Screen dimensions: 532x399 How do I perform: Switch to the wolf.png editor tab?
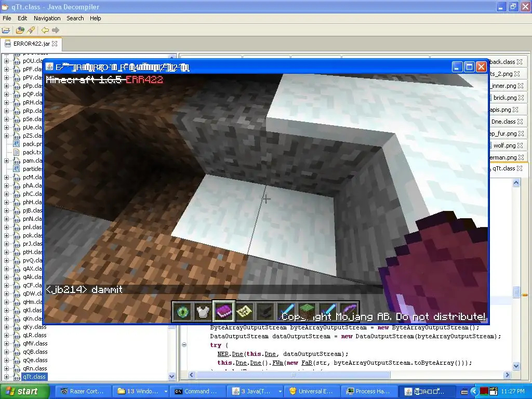point(504,145)
